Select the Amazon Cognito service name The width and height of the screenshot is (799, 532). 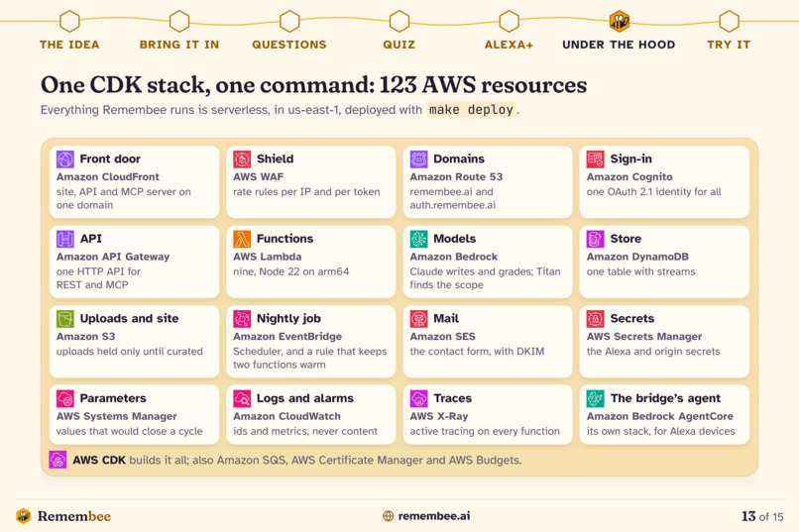tap(629, 176)
